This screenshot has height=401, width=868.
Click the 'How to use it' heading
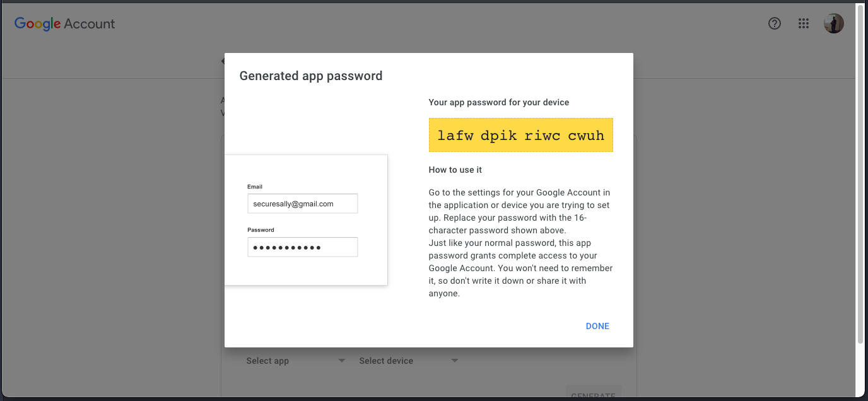click(x=455, y=170)
